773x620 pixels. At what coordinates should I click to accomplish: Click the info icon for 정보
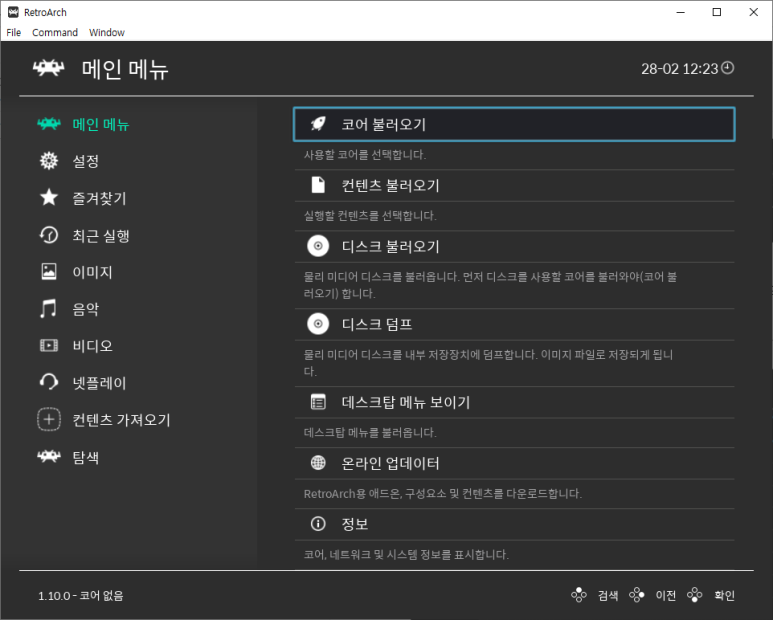point(318,523)
